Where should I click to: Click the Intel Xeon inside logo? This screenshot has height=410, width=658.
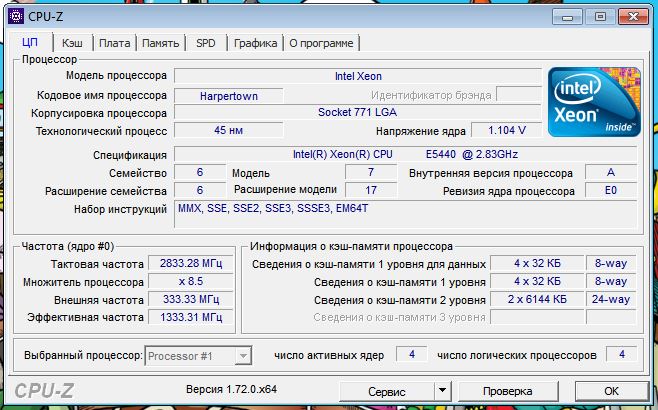pyautogui.click(x=594, y=102)
